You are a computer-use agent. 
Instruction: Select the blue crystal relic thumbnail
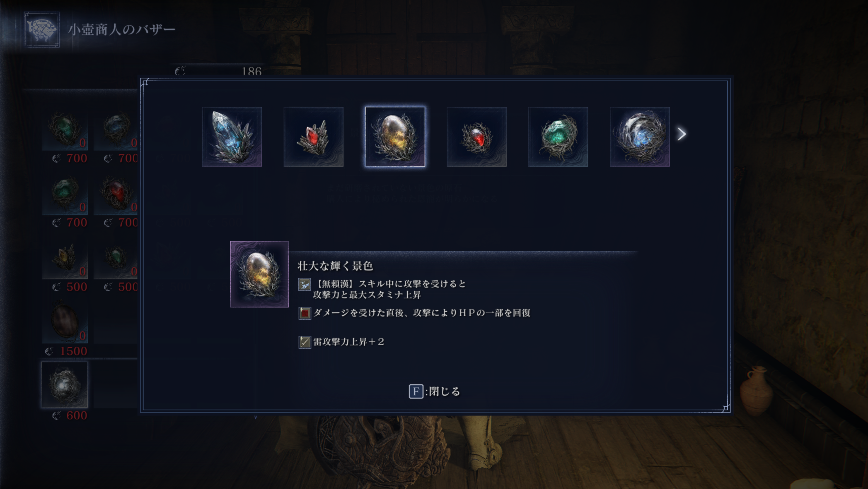(x=232, y=137)
